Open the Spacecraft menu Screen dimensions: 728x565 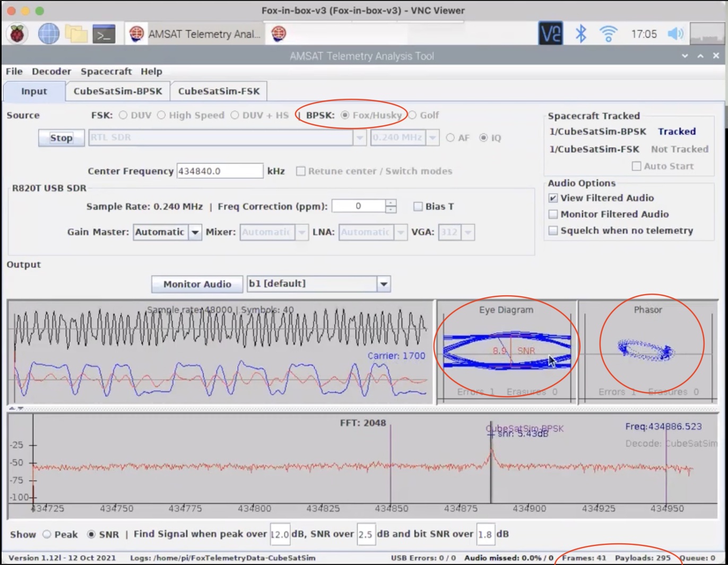point(106,71)
